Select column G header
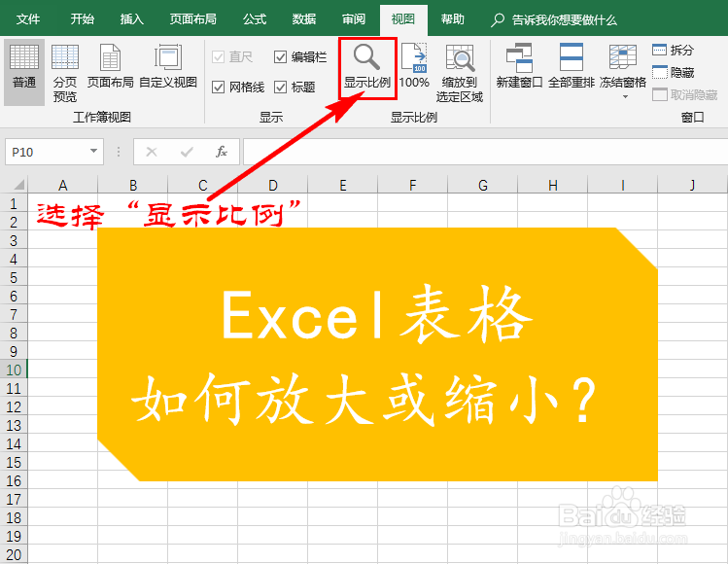Screen dimensions: 728x564 (483, 185)
